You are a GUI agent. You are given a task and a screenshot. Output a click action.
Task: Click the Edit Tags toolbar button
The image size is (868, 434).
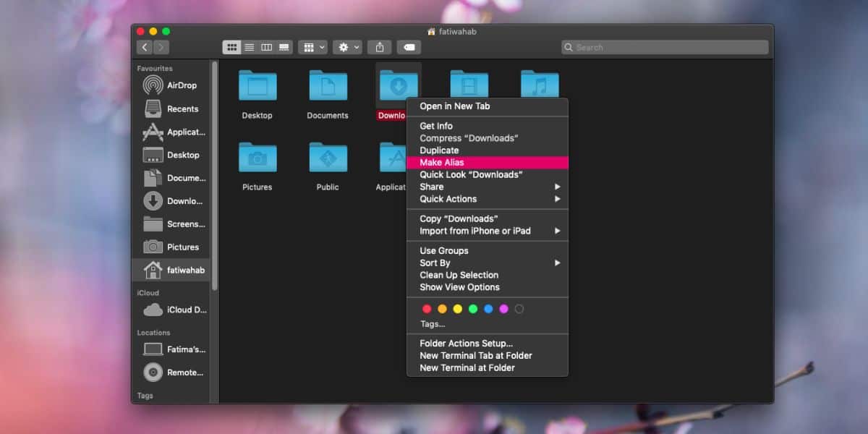tap(409, 47)
